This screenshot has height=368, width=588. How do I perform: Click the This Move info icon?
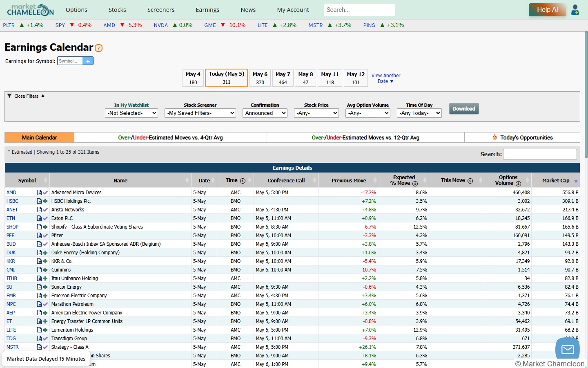coord(470,181)
